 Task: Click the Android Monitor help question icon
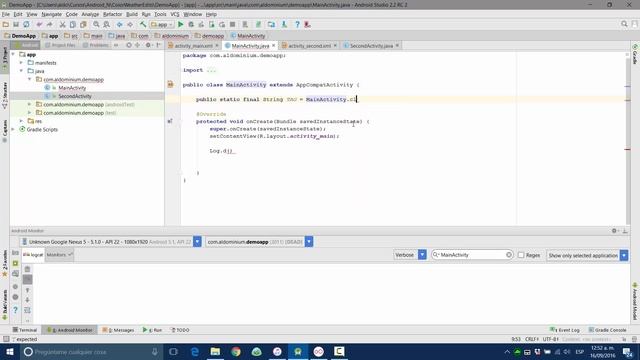(16, 310)
